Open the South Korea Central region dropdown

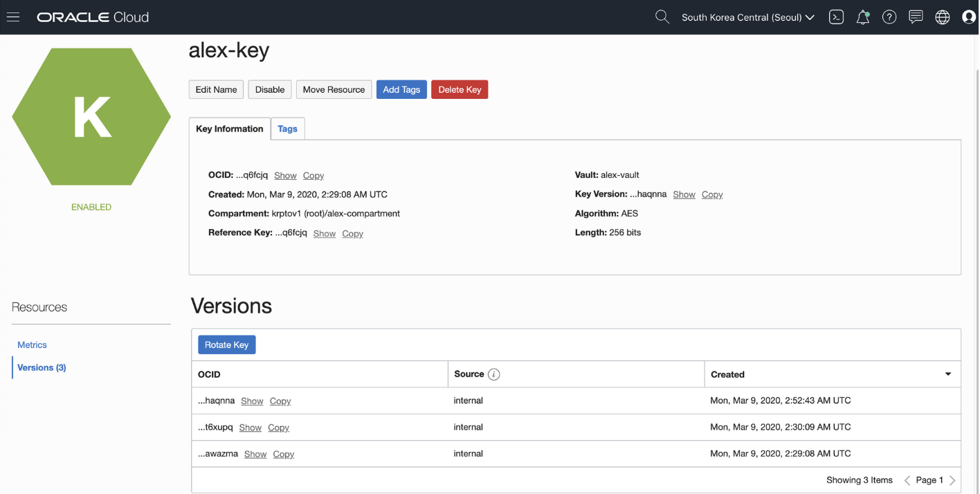tap(747, 17)
